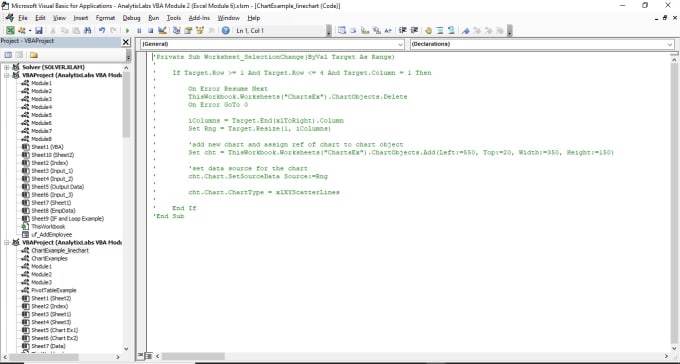Save the project with the floppy icon
Viewport: 680px width, 364px height.
click(x=39, y=30)
